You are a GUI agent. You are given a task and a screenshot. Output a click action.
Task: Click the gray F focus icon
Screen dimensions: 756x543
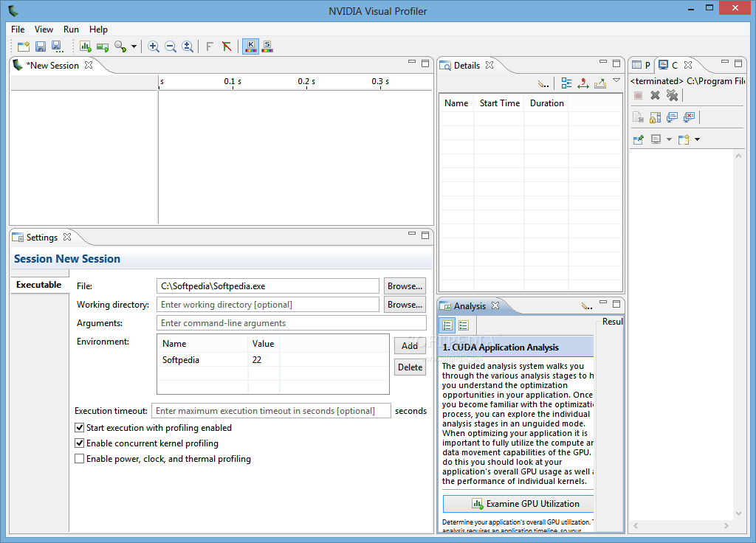click(x=209, y=46)
